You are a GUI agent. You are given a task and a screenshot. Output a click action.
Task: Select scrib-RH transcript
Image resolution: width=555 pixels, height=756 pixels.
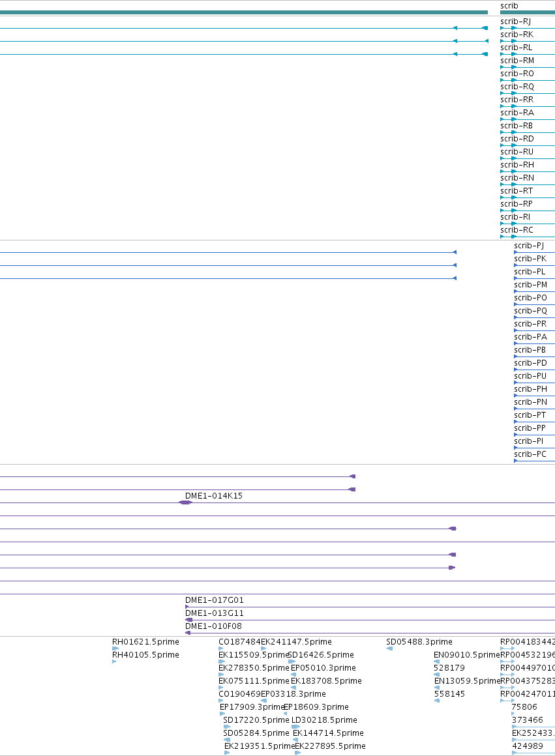click(x=517, y=164)
